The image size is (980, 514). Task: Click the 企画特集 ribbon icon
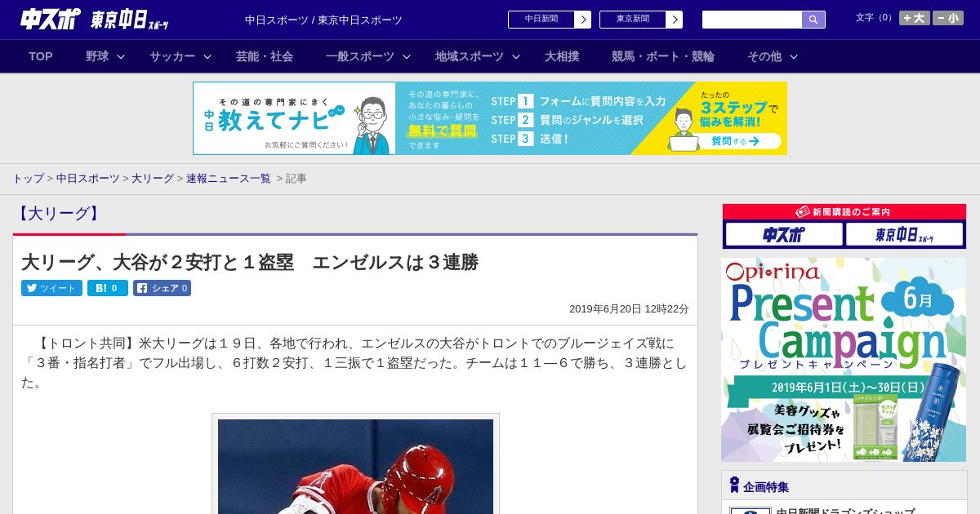click(734, 485)
